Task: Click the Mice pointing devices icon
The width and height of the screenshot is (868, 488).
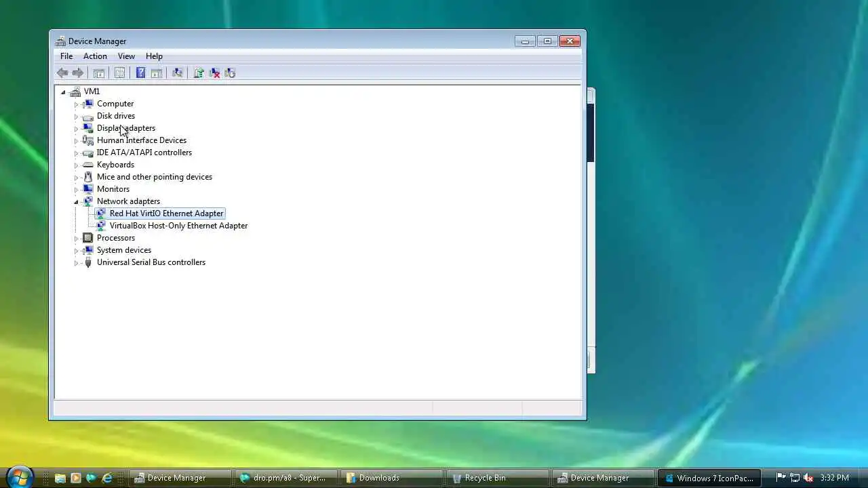Action: pyautogui.click(x=87, y=177)
